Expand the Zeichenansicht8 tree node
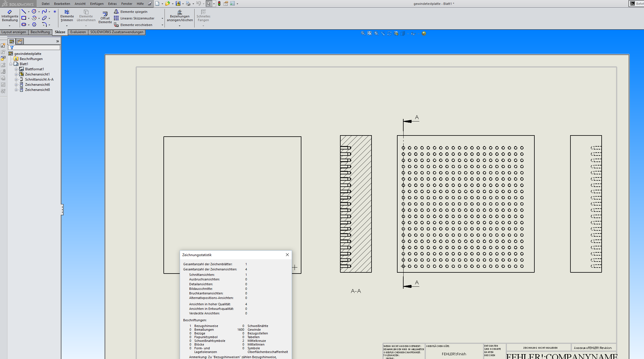The height and width of the screenshot is (359, 644). (16, 90)
